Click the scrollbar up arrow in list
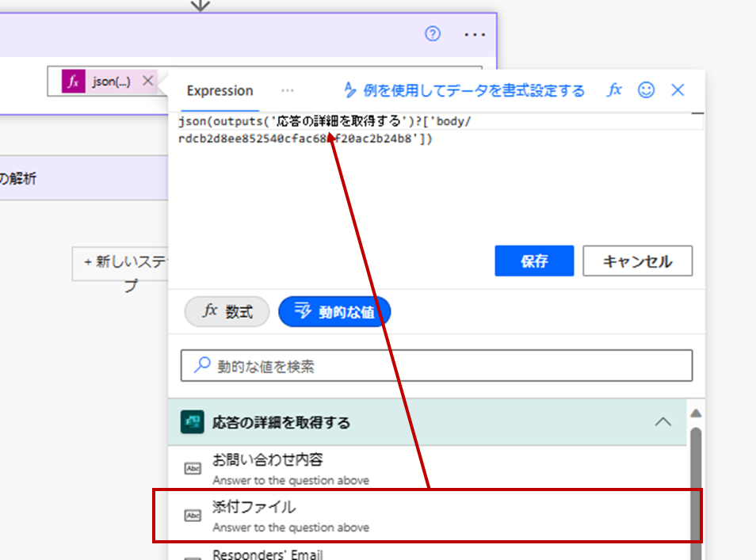This screenshot has height=560, width=756. tap(696, 413)
